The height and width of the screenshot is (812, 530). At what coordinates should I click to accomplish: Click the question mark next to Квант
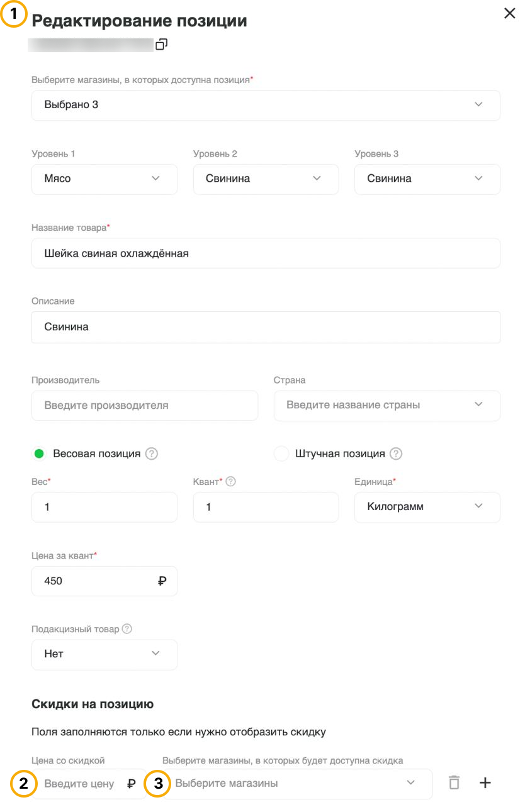pyautogui.click(x=230, y=482)
